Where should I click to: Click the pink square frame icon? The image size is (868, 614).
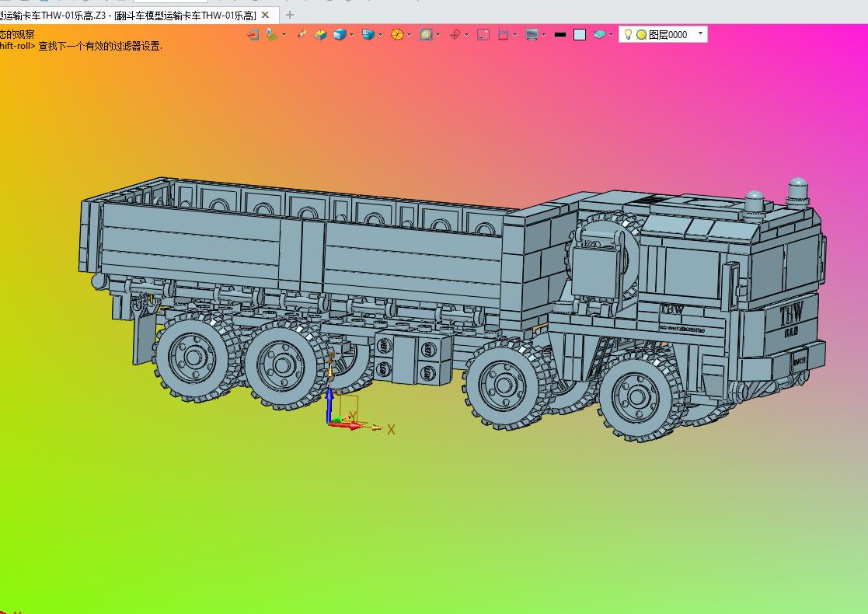click(483, 35)
